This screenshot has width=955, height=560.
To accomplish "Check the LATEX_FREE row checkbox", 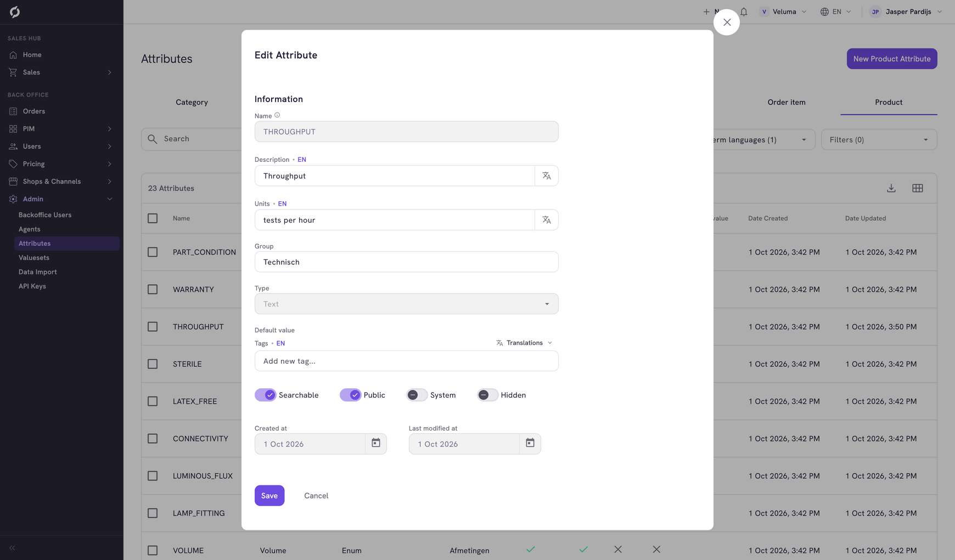I will (x=153, y=401).
